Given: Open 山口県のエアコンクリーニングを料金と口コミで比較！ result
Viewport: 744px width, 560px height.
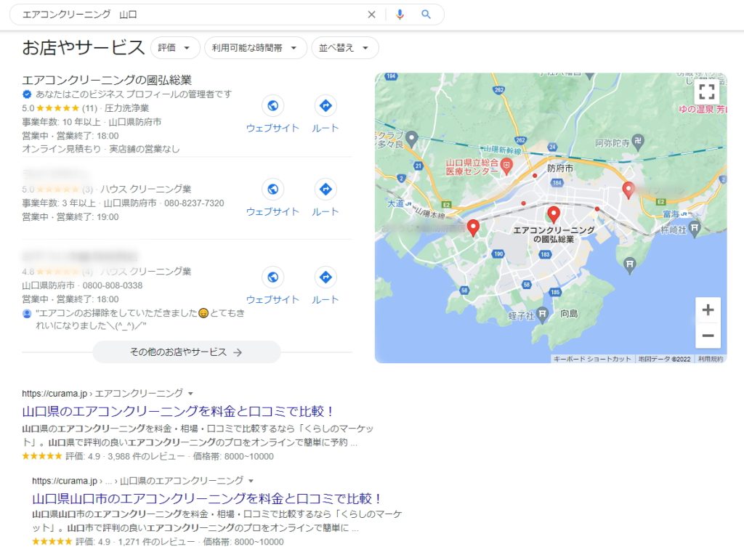Looking at the screenshot, I should pyautogui.click(x=179, y=411).
